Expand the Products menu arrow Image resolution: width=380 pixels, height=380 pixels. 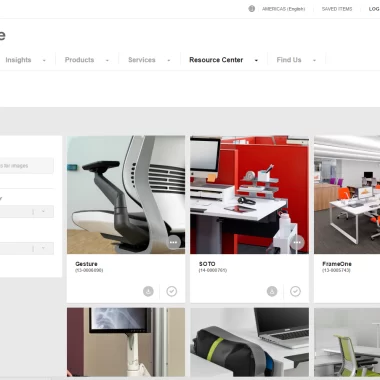tap(107, 60)
